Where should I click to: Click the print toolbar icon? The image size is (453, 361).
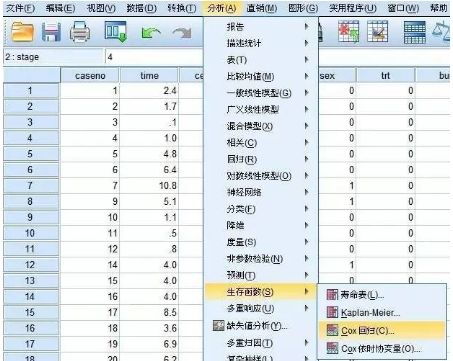(x=80, y=32)
